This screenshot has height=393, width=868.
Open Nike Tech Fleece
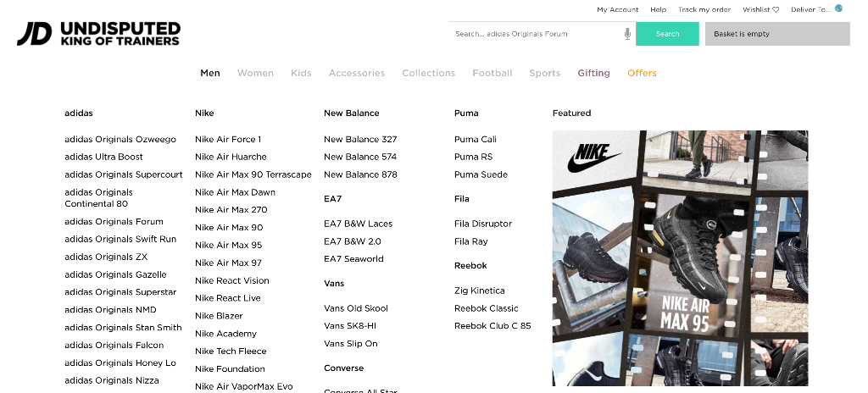(231, 351)
